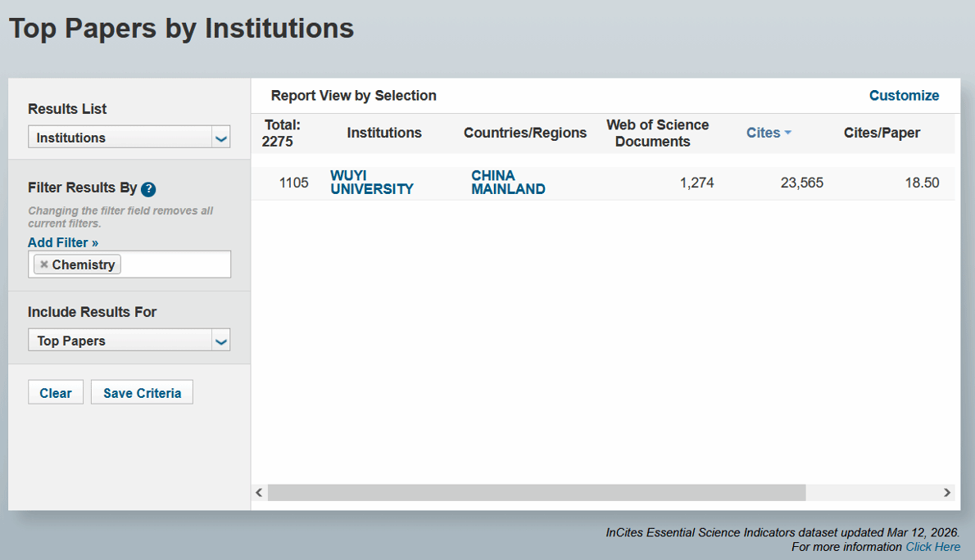Click the Cites sort arrow
The height and width of the screenshot is (560, 975).
click(x=787, y=133)
